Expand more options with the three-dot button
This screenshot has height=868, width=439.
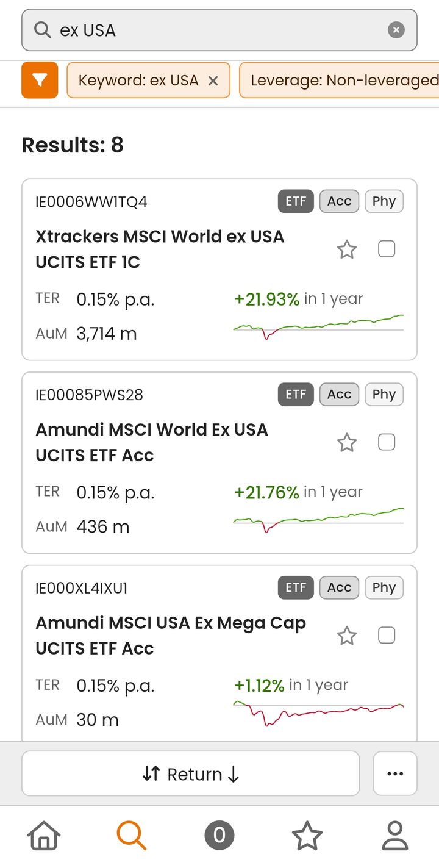point(395,774)
